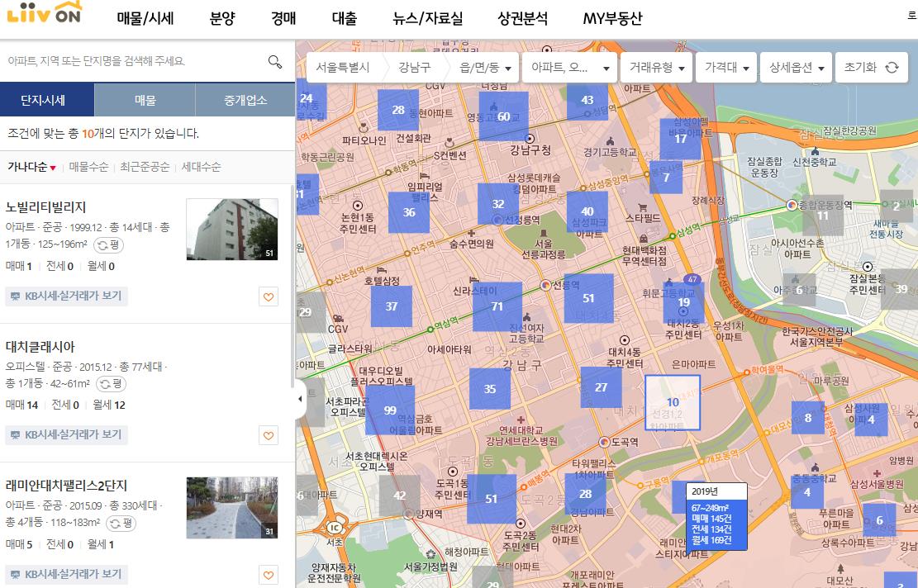View KB시세·실거래가 for 노빌리티빌리지

(67, 296)
